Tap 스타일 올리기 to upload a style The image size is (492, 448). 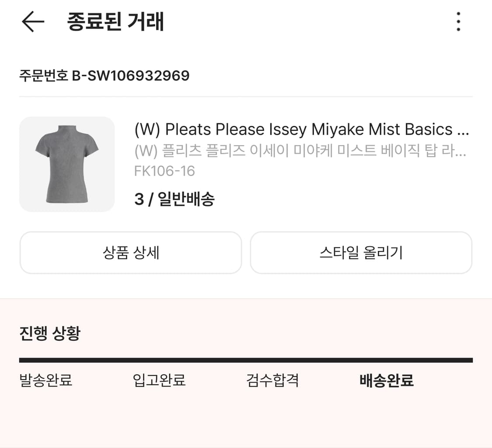(x=361, y=253)
